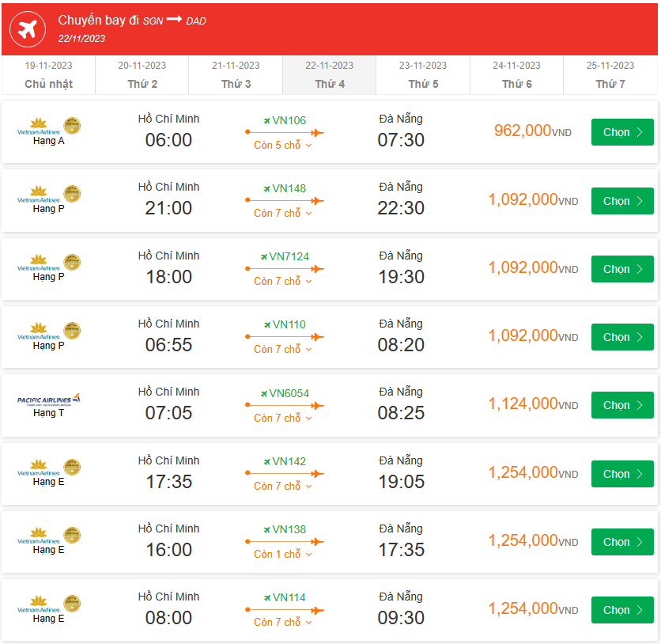Click the Pacific Airlines logo
Image resolution: width=661 pixels, height=644 pixels.
48,400
